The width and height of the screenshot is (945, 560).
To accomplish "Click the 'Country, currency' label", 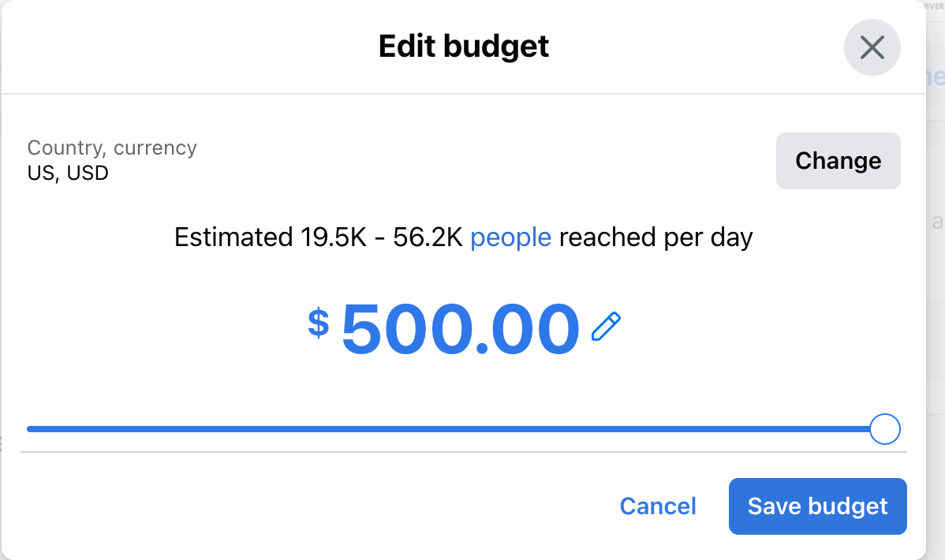I will pos(112,147).
